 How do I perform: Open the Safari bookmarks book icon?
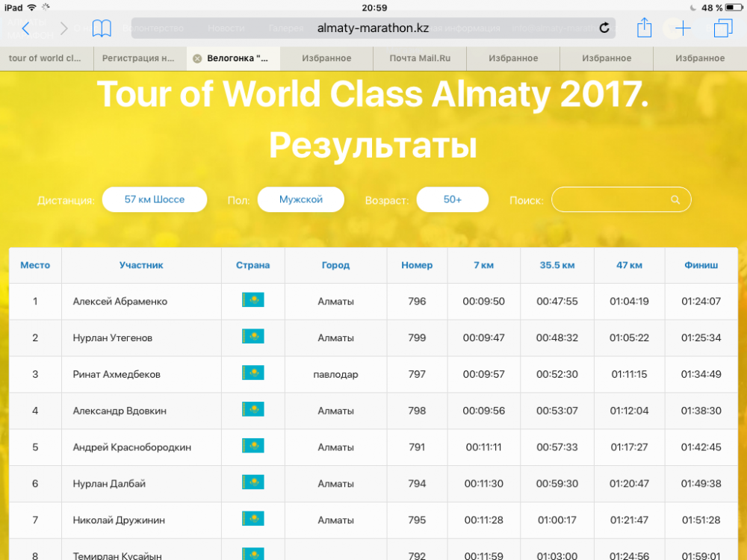coord(102,28)
